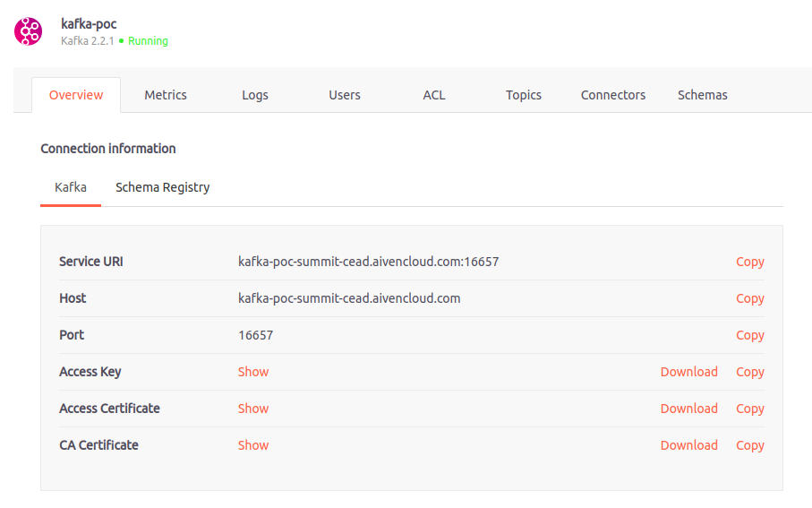Click the Port value 16657
The width and height of the screenshot is (812, 508).
point(255,335)
